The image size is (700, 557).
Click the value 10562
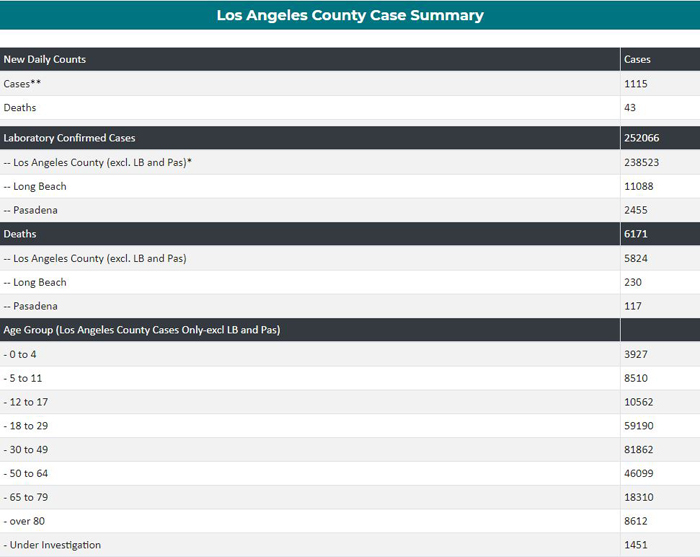point(638,402)
